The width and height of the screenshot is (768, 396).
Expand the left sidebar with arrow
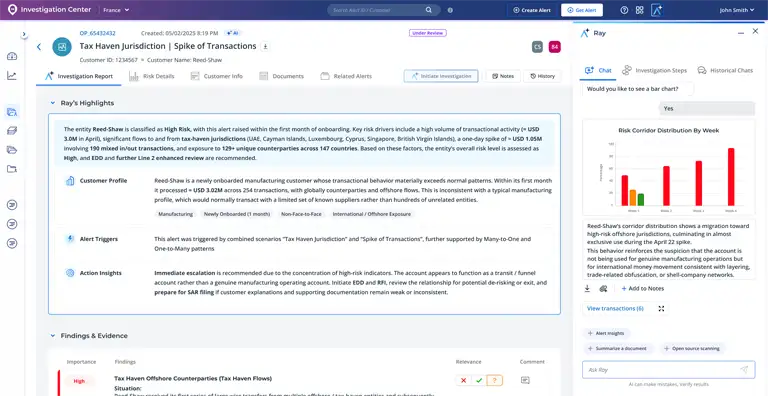[24, 34]
